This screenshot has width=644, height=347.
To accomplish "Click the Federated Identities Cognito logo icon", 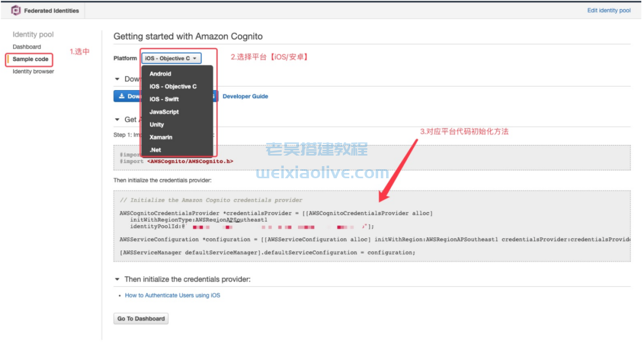I will tap(16, 10).
